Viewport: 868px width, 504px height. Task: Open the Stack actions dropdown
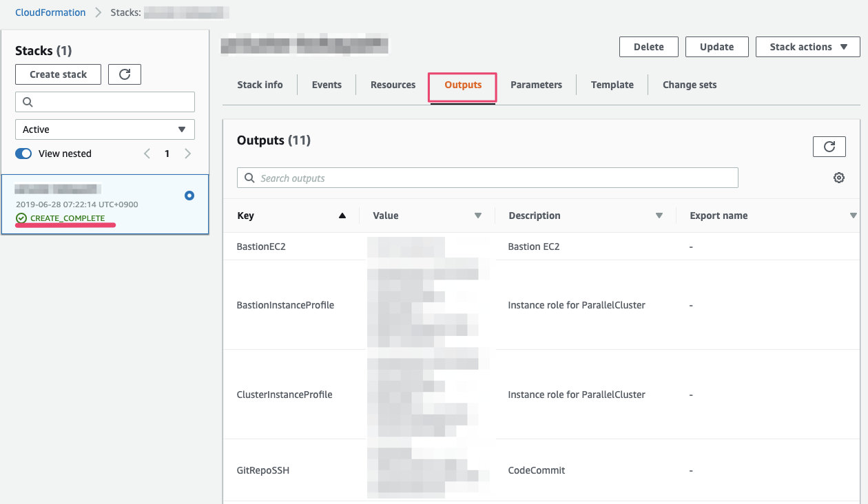[x=807, y=47]
